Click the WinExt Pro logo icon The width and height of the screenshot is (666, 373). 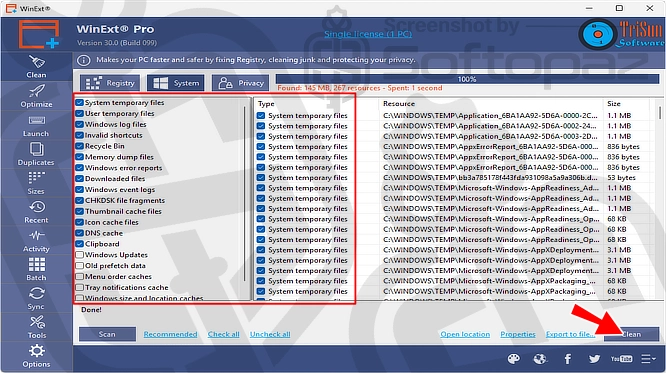39,34
